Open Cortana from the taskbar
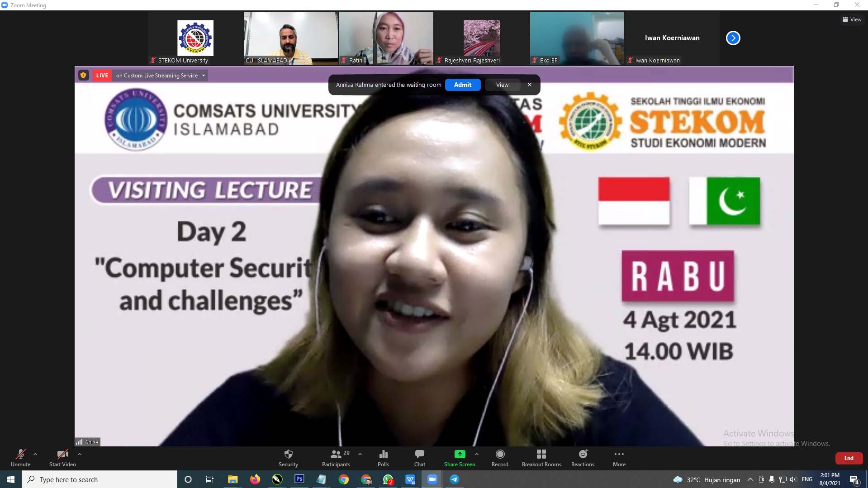 [x=188, y=479]
